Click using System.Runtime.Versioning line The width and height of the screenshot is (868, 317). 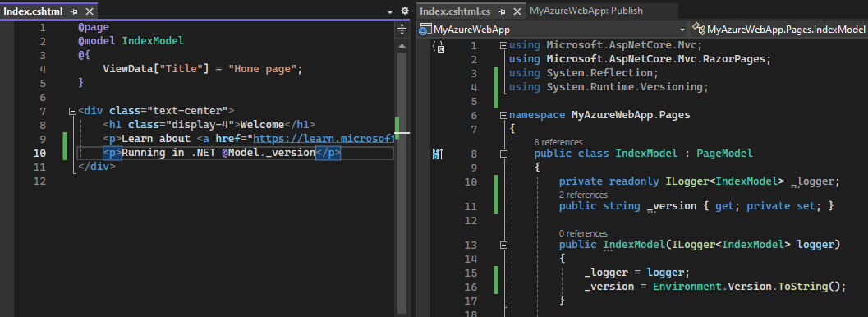coord(609,87)
